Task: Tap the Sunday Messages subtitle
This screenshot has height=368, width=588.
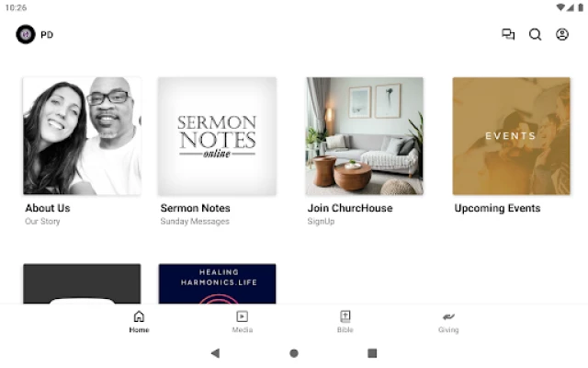Action: point(195,222)
